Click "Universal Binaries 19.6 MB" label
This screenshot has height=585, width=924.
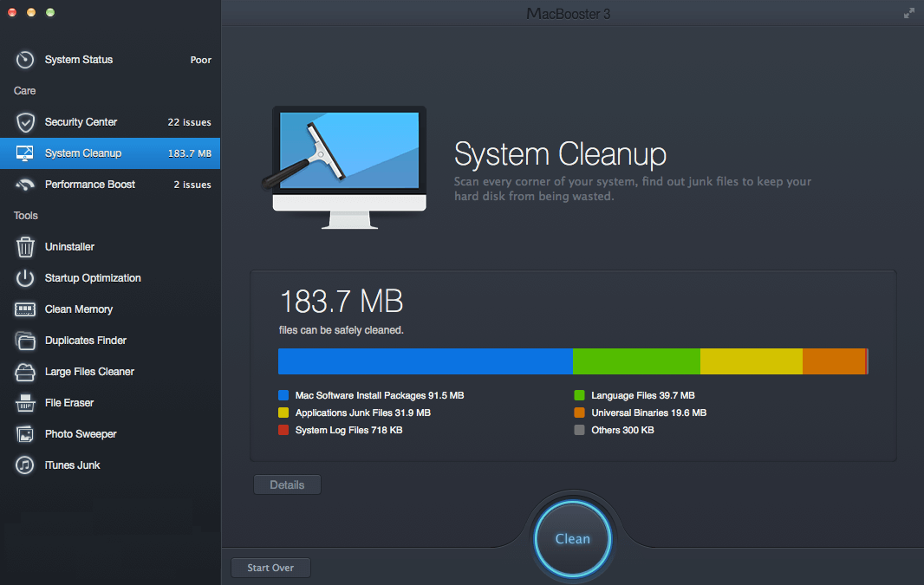click(x=649, y=413)
